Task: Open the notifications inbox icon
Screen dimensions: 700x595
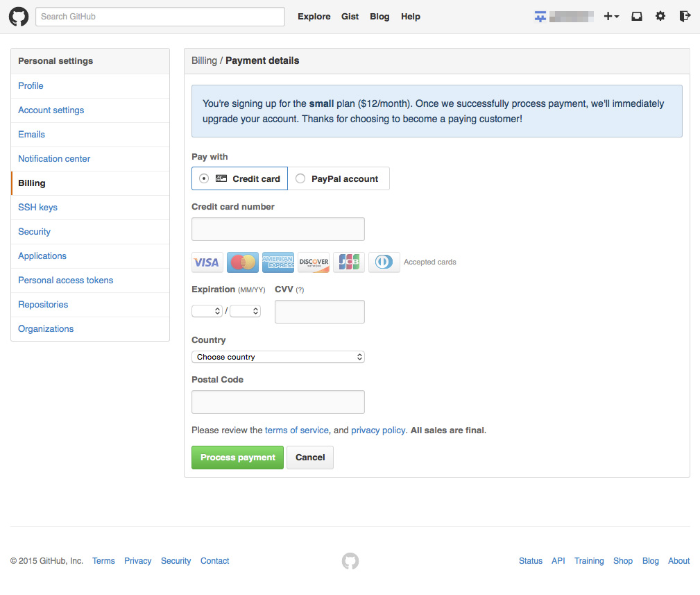Action: (x=636, y=17)
